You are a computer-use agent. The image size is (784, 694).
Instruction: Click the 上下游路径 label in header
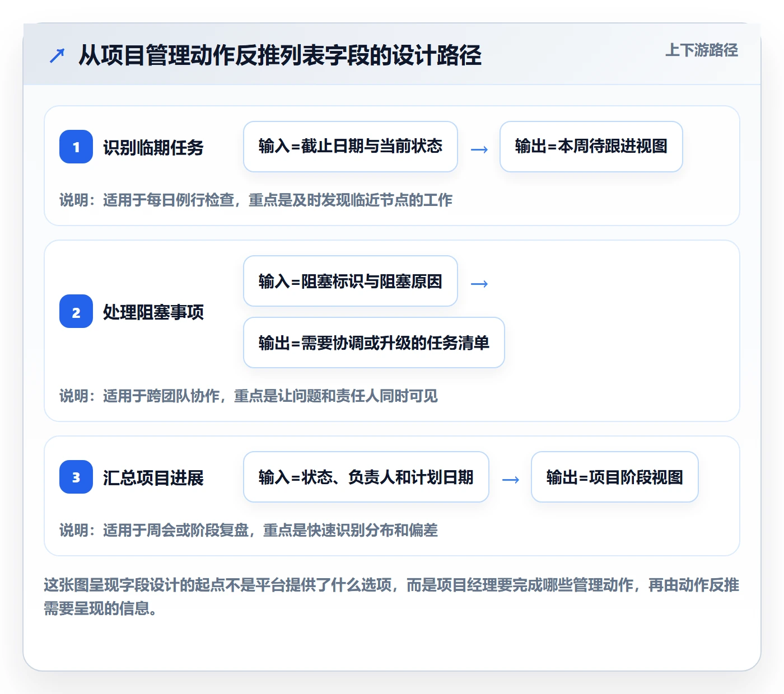point(702,50)
